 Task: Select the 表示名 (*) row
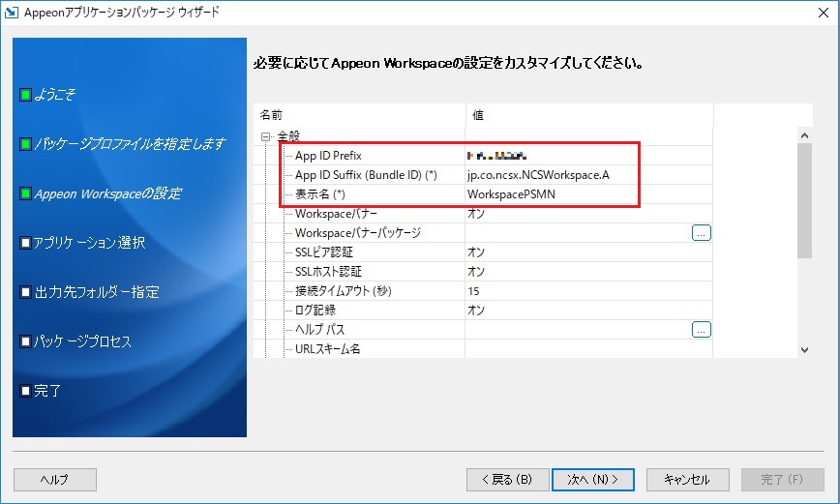tap(319, 194)
